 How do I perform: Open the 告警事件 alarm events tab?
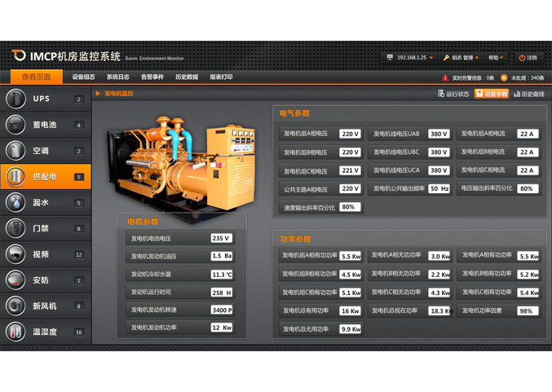coord(152,77)
